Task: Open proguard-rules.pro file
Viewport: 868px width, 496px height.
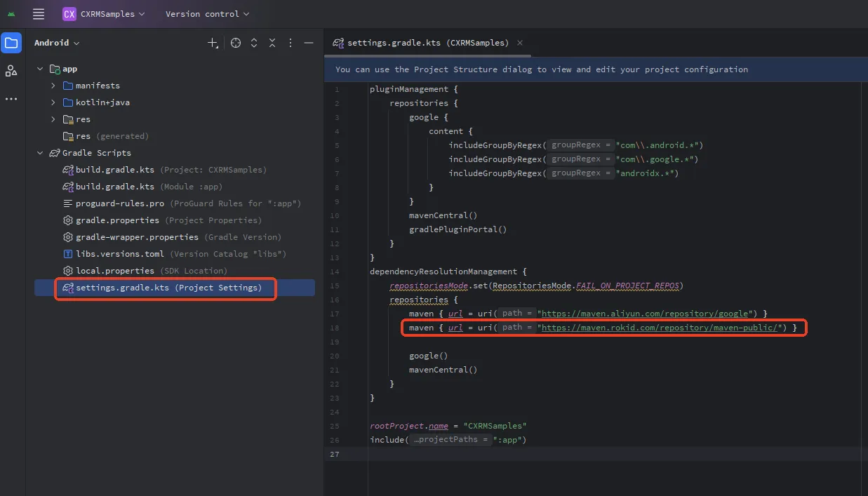Action: 182,203
